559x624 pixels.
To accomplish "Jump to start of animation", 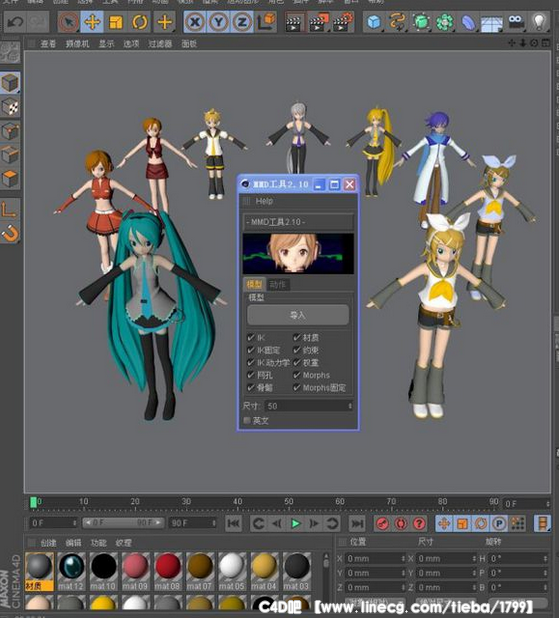I will tap(233, 523).
